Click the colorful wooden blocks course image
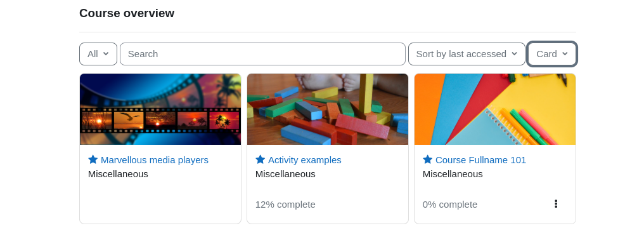 point(328,109)
